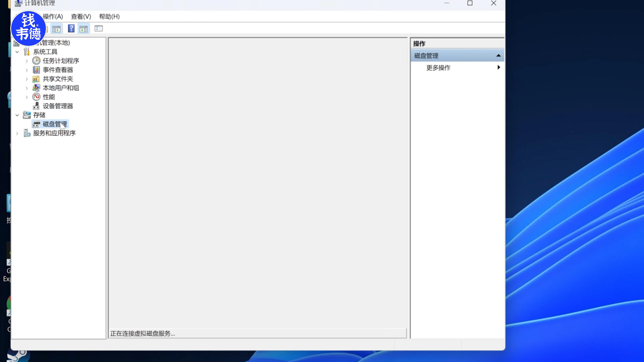Screen dimensions: 644x362
Task: Click the show/hide console tree toolbar icon
Action: click(x=57, y=29)
